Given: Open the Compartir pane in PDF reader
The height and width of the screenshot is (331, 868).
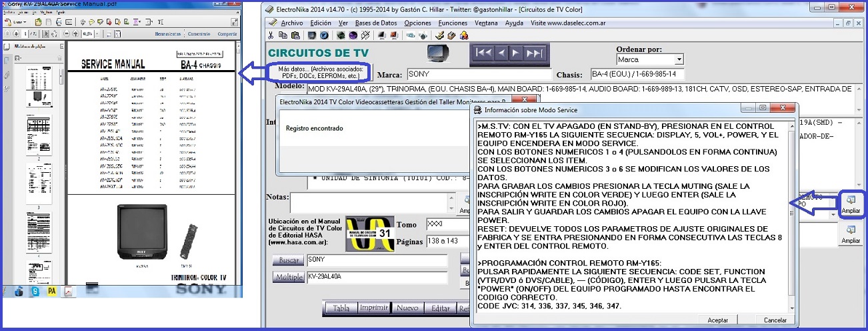Looking at the screenshot, I should tap(227, 34).
